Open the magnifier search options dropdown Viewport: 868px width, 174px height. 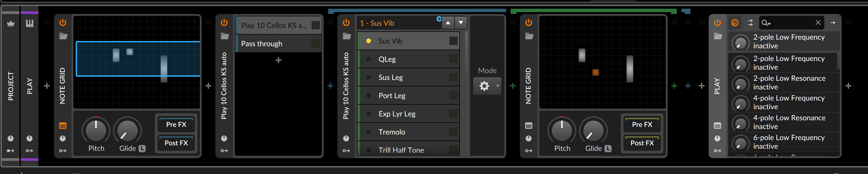[766, 23]
